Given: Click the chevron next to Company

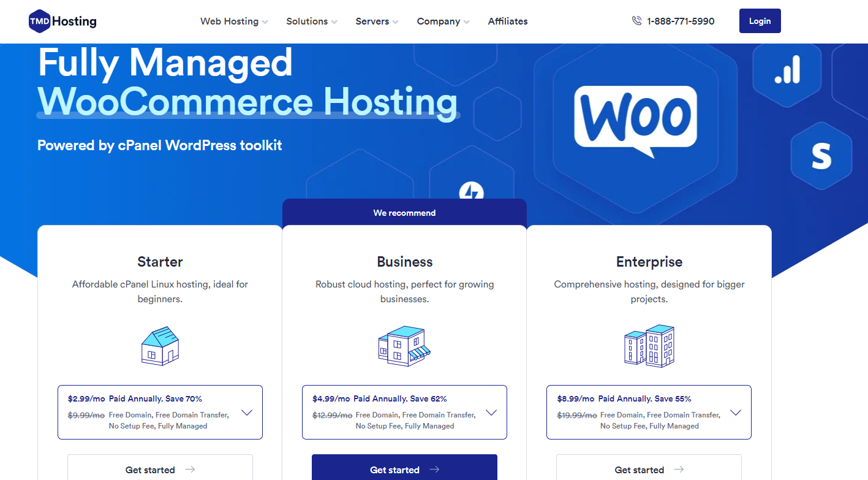Looking at the screenshot, I should point(467,22).
